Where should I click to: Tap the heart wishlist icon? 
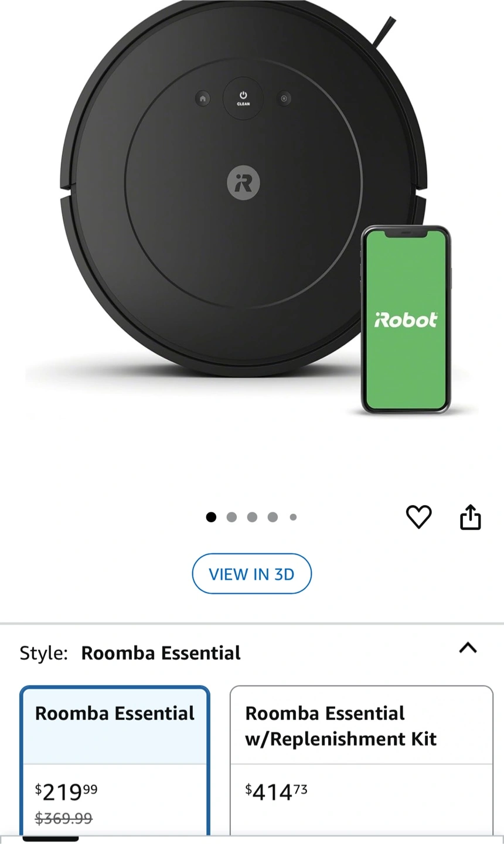(x=418, y=517)
